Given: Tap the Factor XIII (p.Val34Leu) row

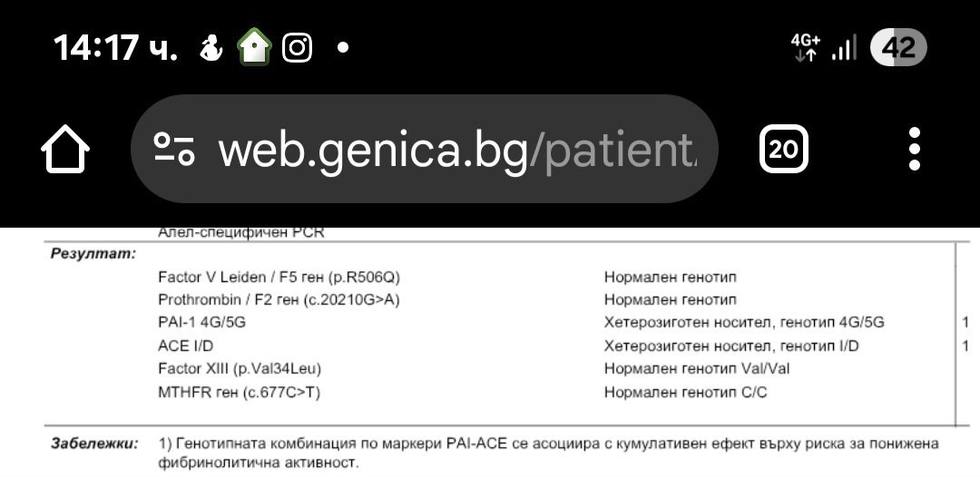Looking at the screenshot, I should tap(240, 368).
